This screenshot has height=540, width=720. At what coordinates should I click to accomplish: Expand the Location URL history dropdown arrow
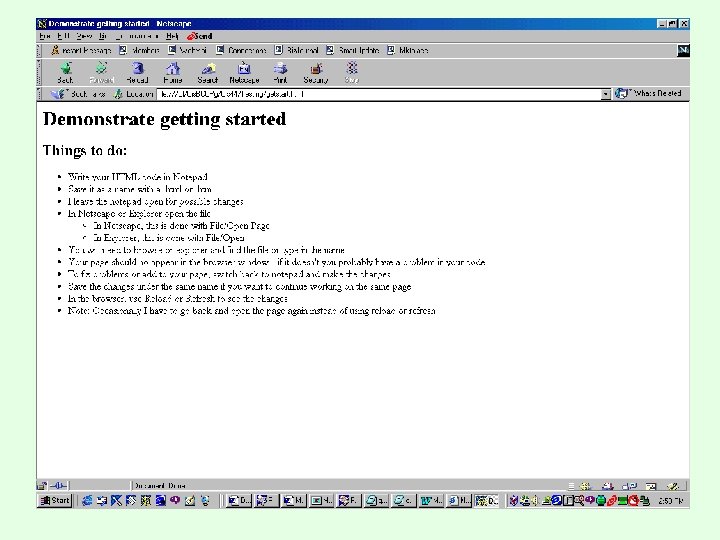pos(606,94)
